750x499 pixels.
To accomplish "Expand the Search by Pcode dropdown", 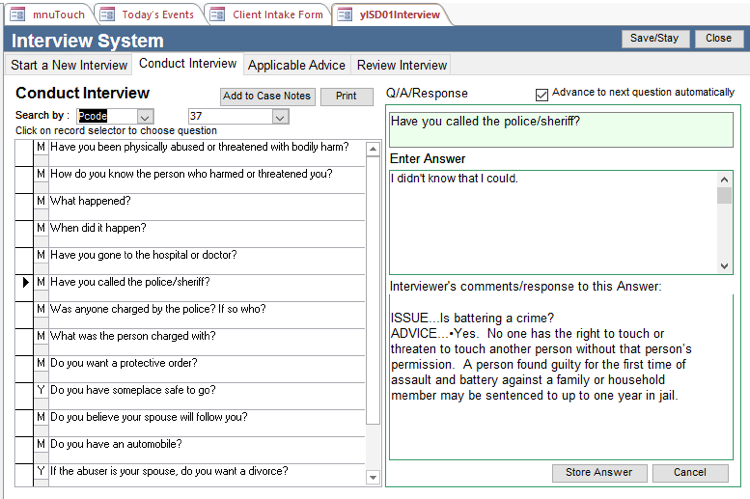I will (x=145, y=117).
